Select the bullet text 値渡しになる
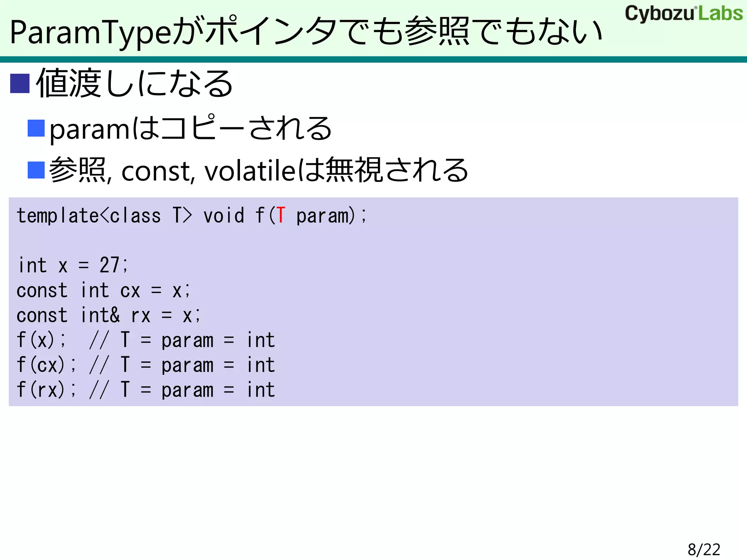 coord(134,83)
